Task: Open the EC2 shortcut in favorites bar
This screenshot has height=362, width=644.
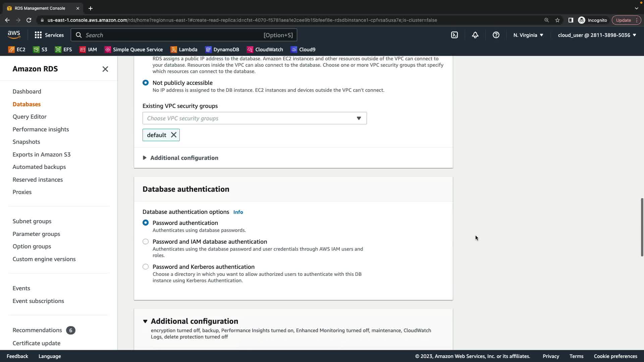Action: (x=17, y=50)
